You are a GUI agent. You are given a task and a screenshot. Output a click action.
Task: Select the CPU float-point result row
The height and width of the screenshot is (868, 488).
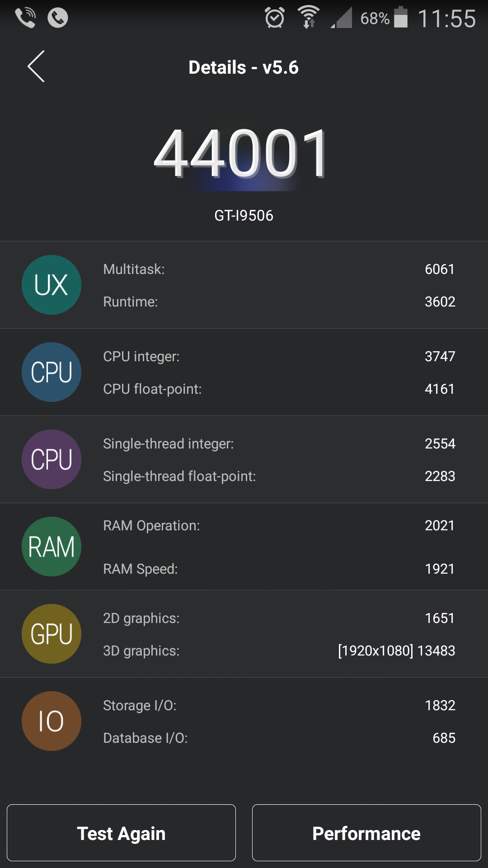tap(278, 389)
